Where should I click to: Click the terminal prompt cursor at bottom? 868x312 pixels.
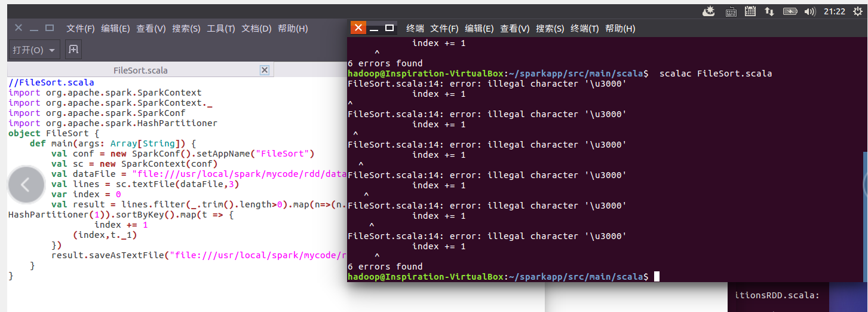(x=657, y=277)
